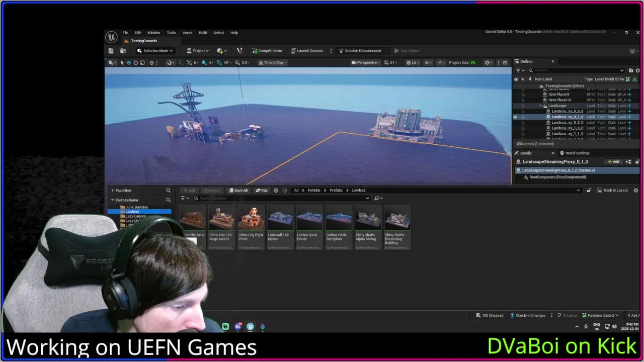The image size is (644, 362).
Task: Switch to the World Settings tab
Action: [575, 153]
